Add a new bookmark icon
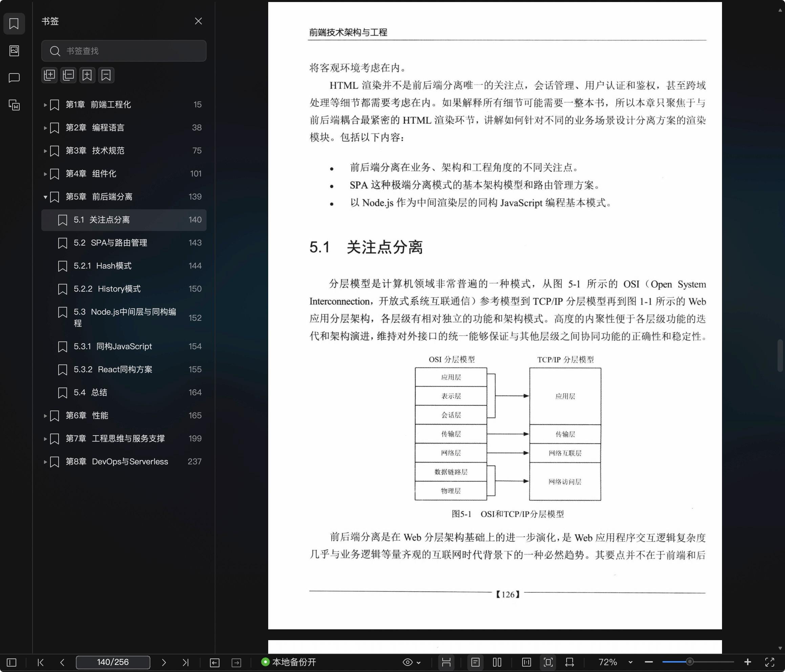785x672 pixels. pos(87,75)
